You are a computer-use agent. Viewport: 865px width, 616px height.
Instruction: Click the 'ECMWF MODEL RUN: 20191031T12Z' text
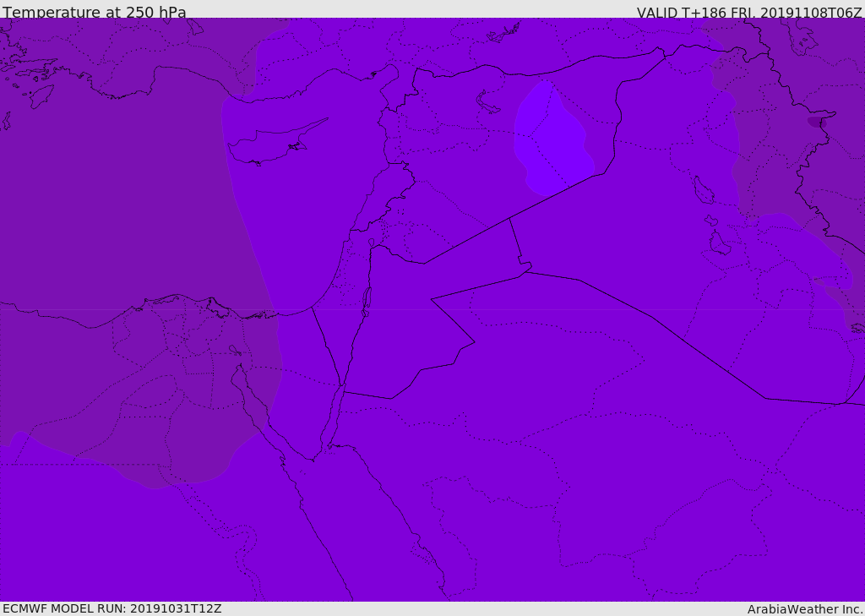[112, 608]
